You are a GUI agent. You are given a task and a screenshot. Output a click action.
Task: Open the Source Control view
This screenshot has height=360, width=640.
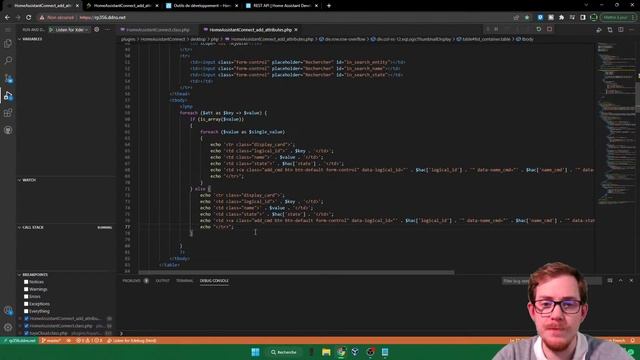[8, 78]
